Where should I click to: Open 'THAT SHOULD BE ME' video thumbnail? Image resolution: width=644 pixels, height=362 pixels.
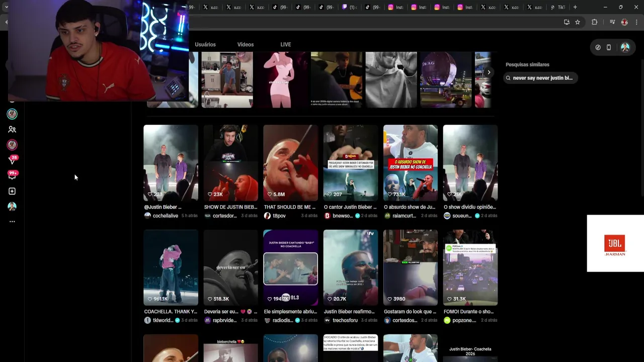point(290,163)
